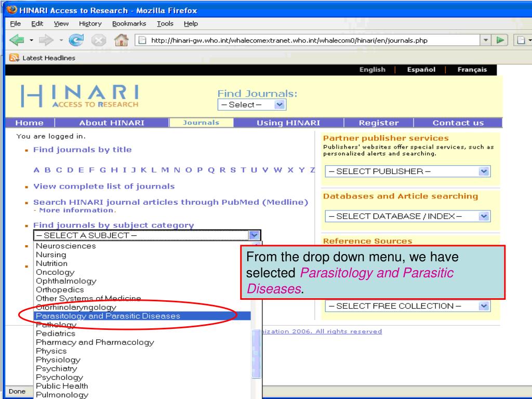Image resolution: width=532 pixels, height=399 pixels.
Task: Choose Physiology from subject list
Action: pos(142,360)
